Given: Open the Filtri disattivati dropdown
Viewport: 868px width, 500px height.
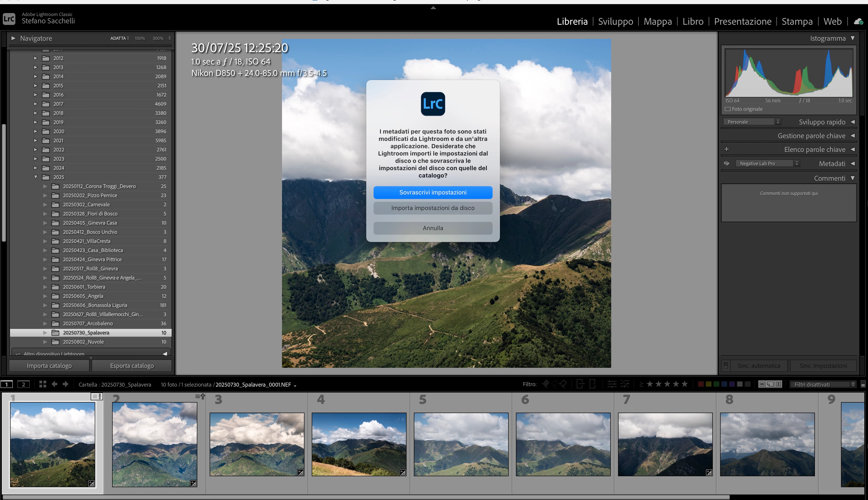Looking at the screenshot, I should pos(823,384).
